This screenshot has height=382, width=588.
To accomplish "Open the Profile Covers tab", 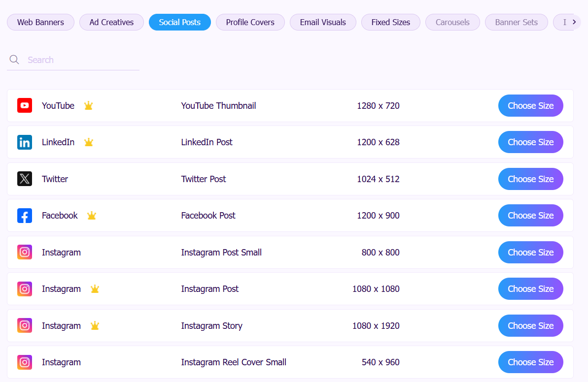I will click(250, 22).
